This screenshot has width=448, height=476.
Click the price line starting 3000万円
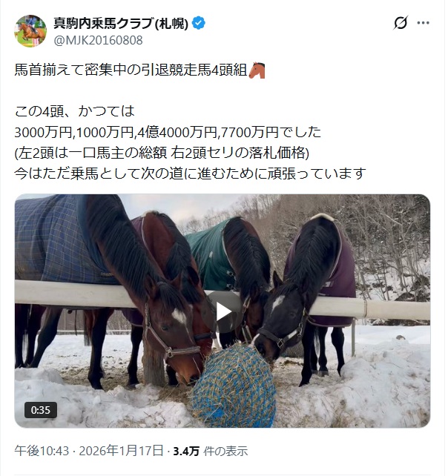(x=168, y=132)
